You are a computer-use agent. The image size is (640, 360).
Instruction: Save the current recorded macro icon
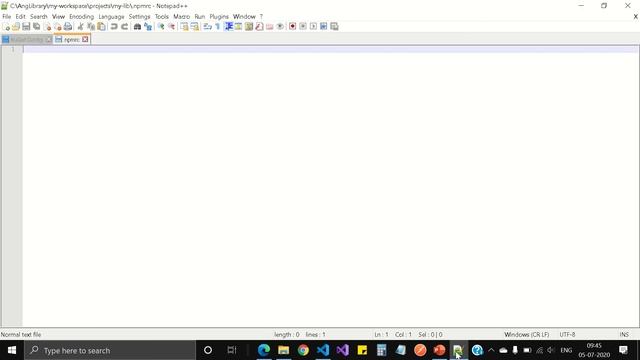334,27
